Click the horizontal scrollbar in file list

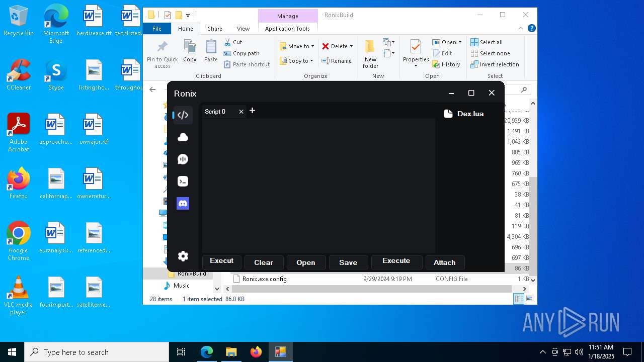371,289
